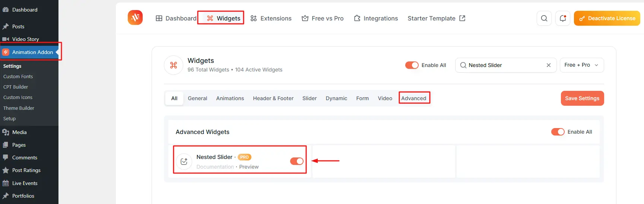Open Nested Slider Preview link

point(249,167)
